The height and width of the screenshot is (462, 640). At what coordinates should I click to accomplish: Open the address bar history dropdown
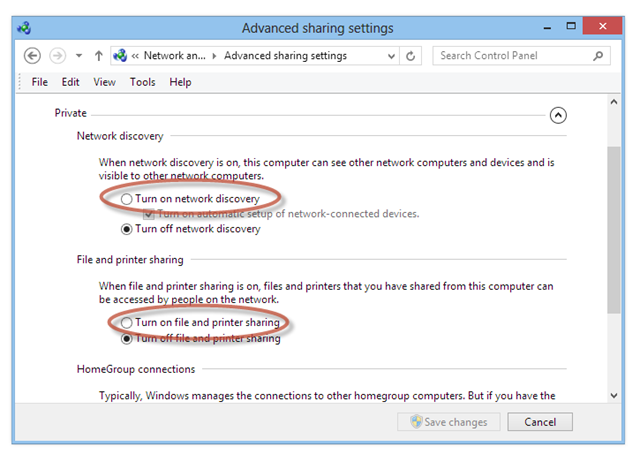point(391,56)
